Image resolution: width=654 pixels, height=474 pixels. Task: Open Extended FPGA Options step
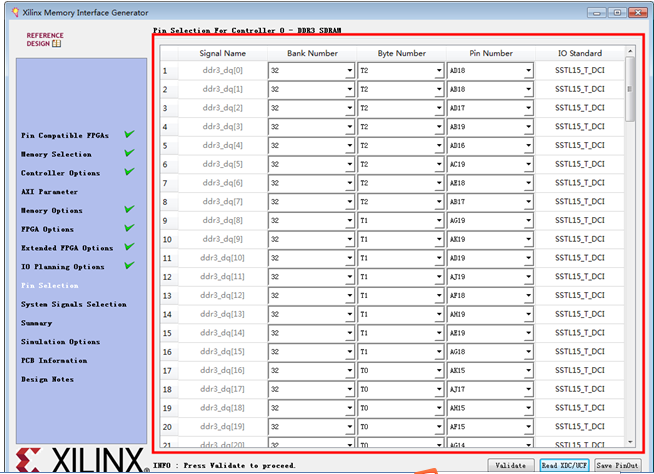(x=67, y=248)
